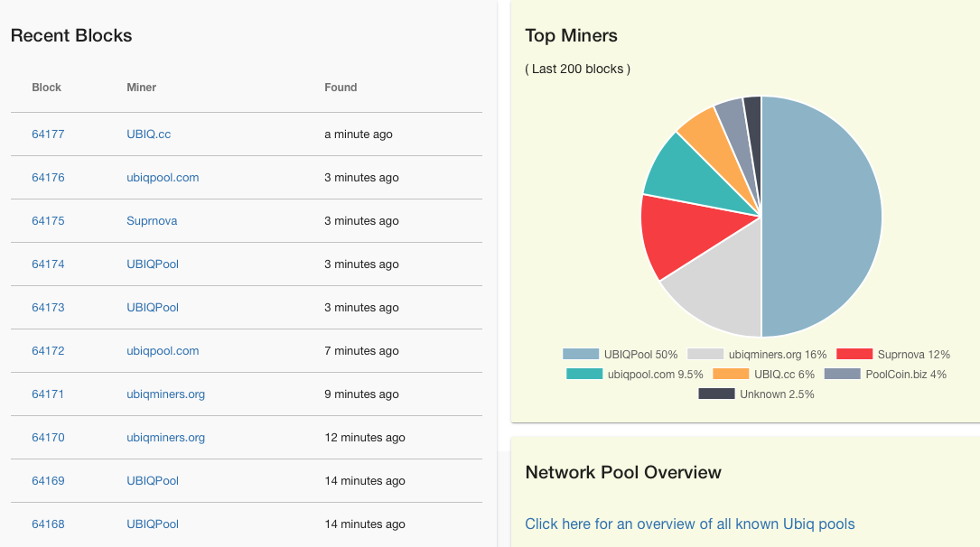Visit UBIQ.cc miner of block 64177

(x=149, y=134)
